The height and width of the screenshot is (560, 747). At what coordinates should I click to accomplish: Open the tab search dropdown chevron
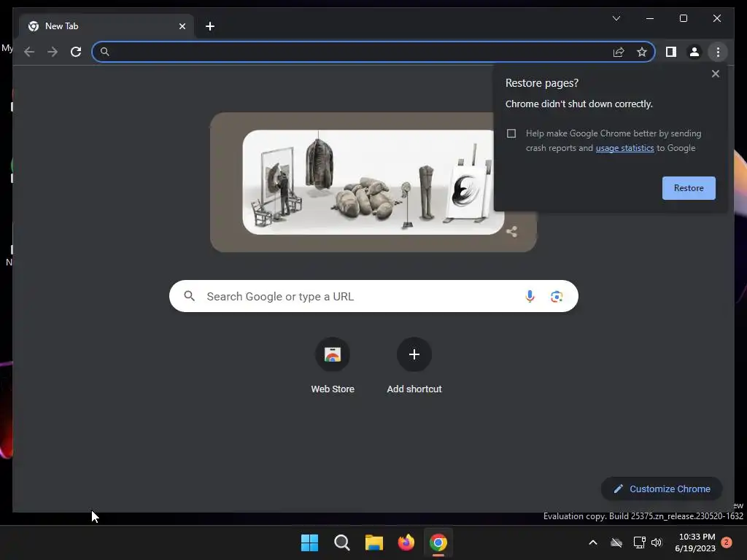pos(616,18)
